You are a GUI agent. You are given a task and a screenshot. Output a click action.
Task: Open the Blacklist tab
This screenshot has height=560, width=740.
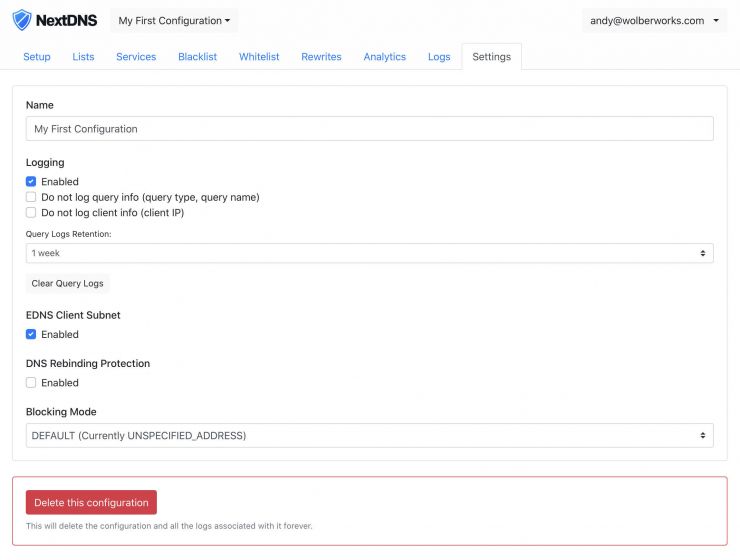tap(198, 57)
